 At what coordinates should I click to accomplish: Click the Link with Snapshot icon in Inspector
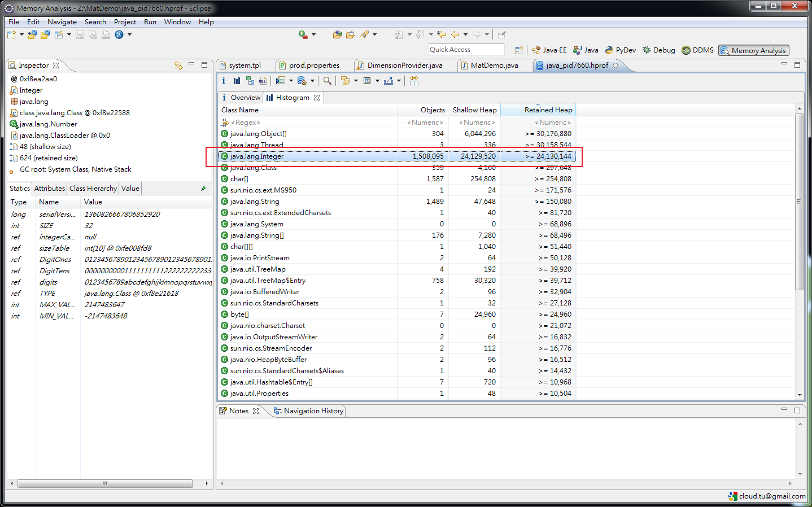pos(178,65)
